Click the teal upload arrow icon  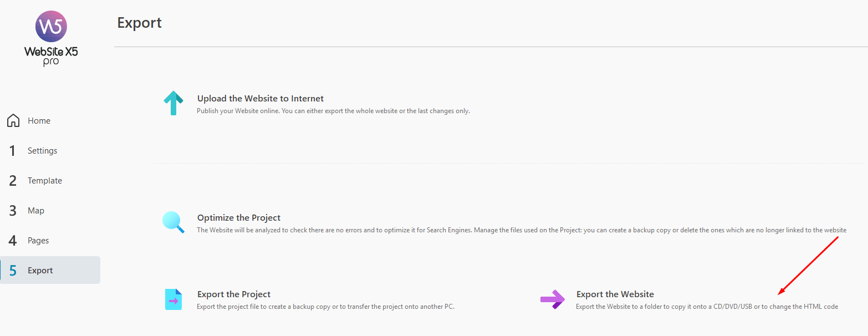coord(173,103)
